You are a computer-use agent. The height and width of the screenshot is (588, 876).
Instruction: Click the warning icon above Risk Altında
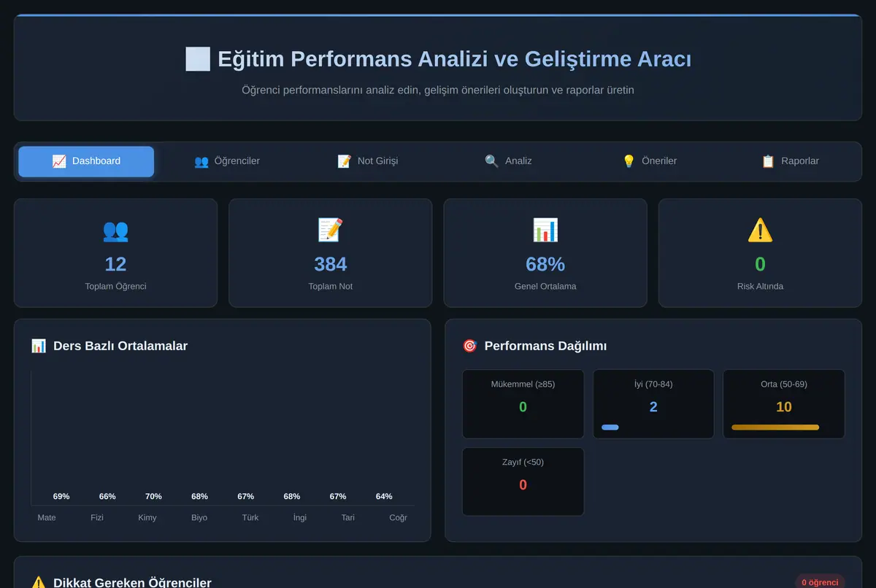coord(760,231)
